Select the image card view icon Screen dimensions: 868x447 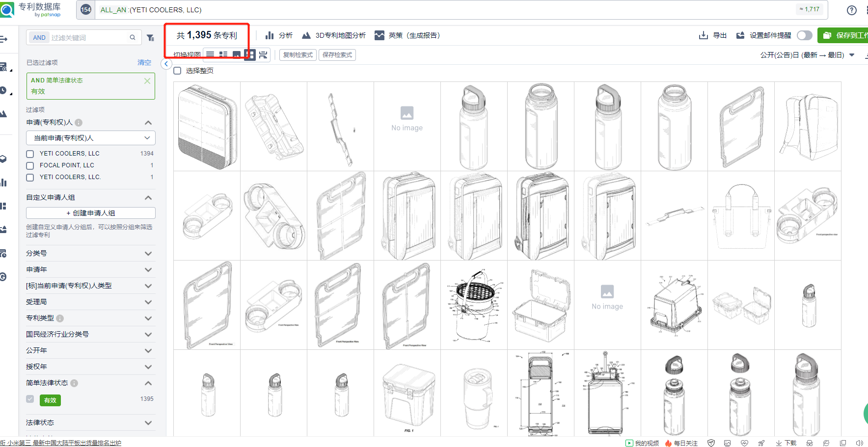click(237, 54)
